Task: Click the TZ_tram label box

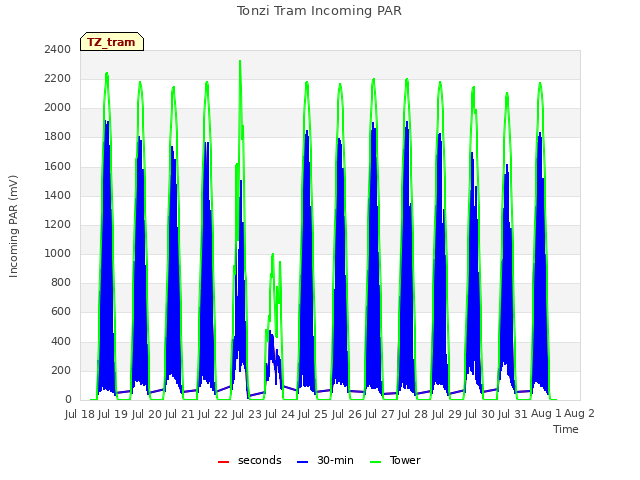Action: (x=112, y=42)
